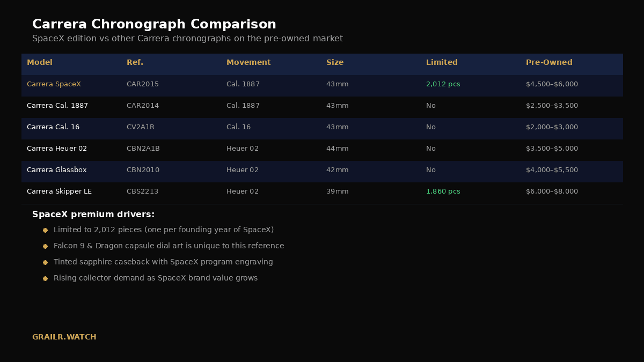This screenshot has height=362, width=644.
Task: Select reference "CBN2A1B"
Action: point(143,149)
